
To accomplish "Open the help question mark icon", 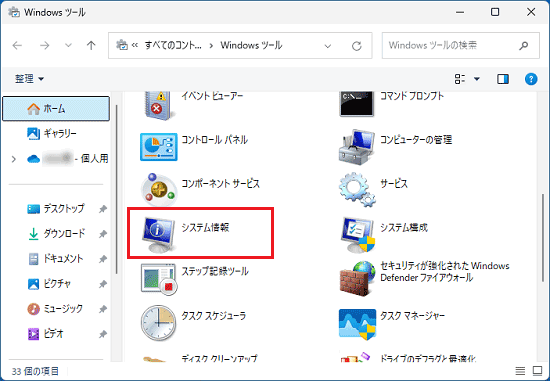I will [x=531, y=79].
